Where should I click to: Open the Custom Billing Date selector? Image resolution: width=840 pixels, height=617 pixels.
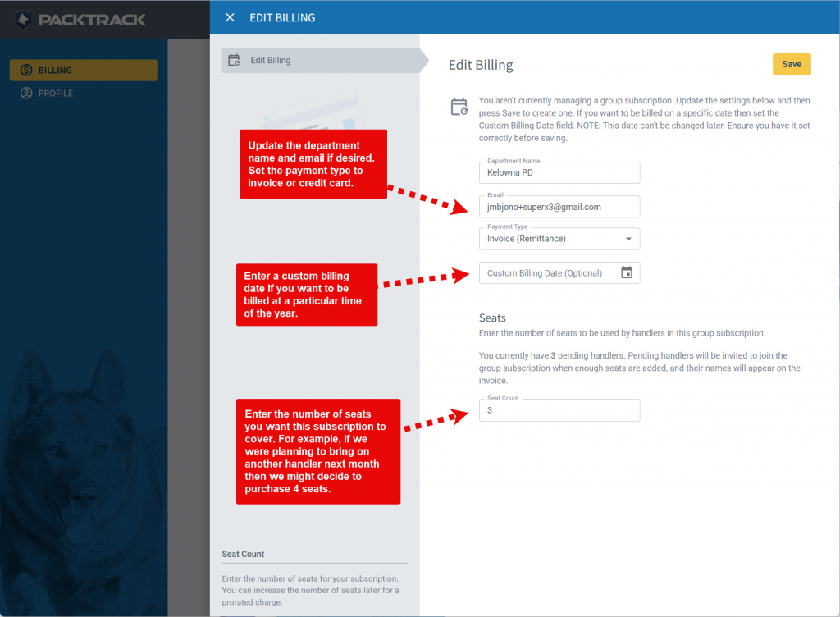(x=559, y=272)
